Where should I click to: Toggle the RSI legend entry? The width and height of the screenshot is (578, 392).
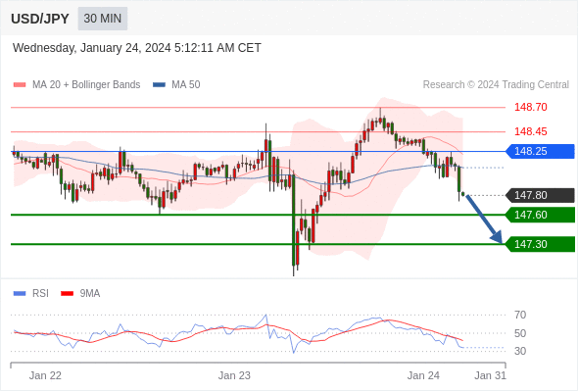[x=31, y=294]
